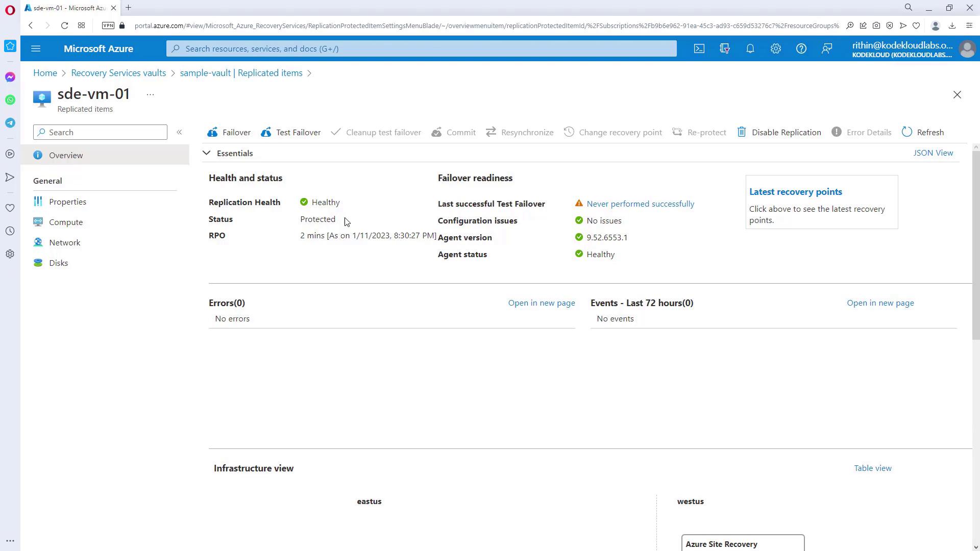Open Directories and subscriptions filter icon
Screen dimensions: 980x551
[x=724, y=48]
